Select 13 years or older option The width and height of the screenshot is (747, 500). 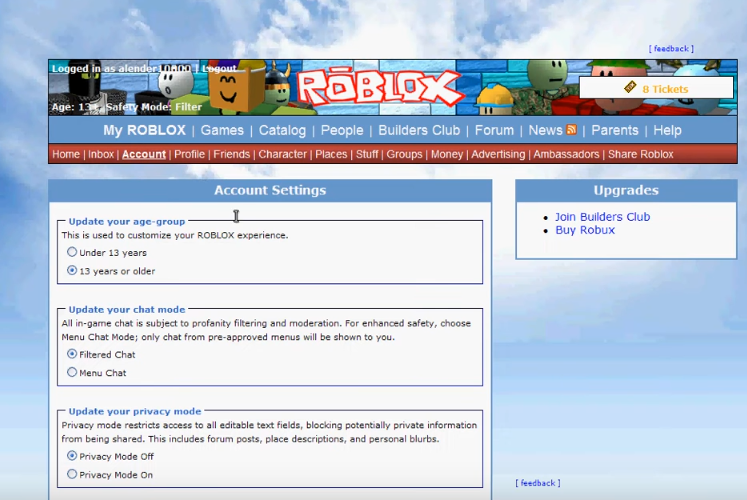[x=72, y=270]
